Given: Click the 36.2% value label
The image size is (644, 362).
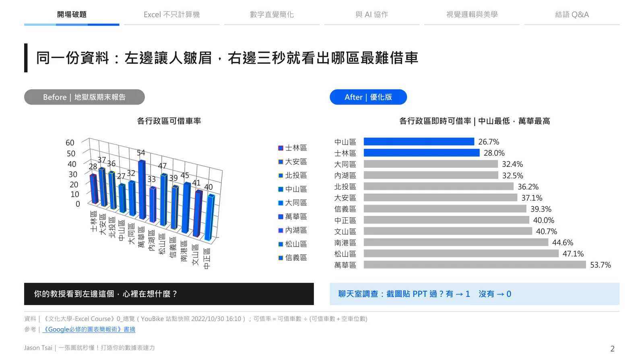Looking at the screenshot, I should click(x=528, y=187).
